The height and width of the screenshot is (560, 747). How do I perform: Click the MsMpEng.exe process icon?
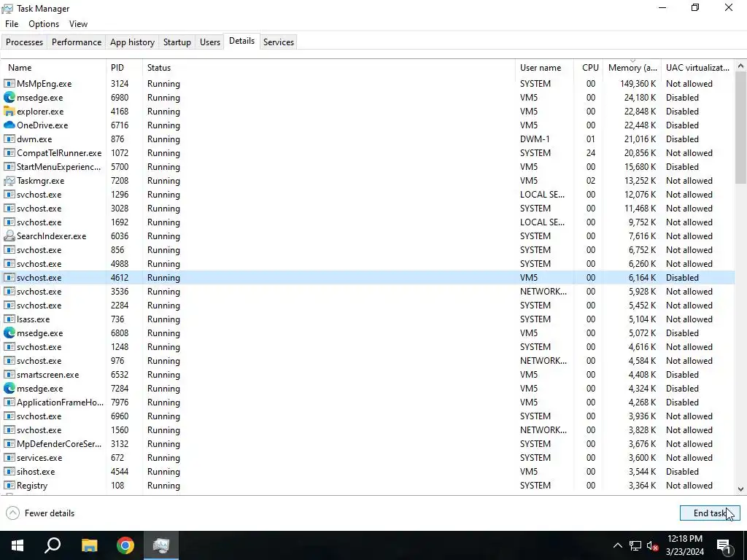[9, 83]
